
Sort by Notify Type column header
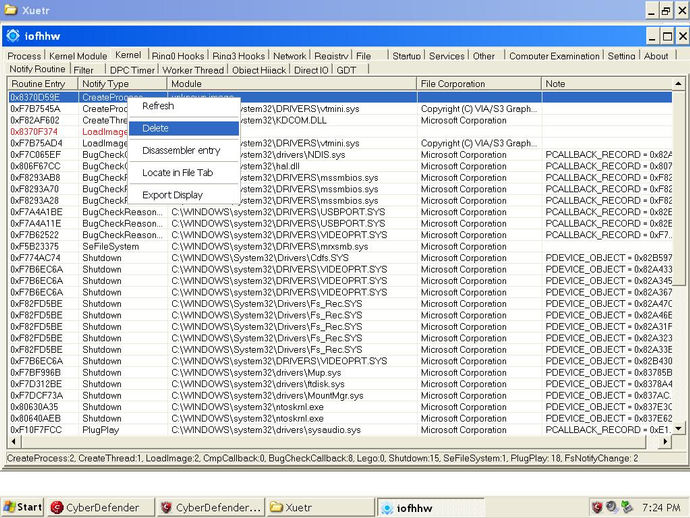tap(122, 84)
